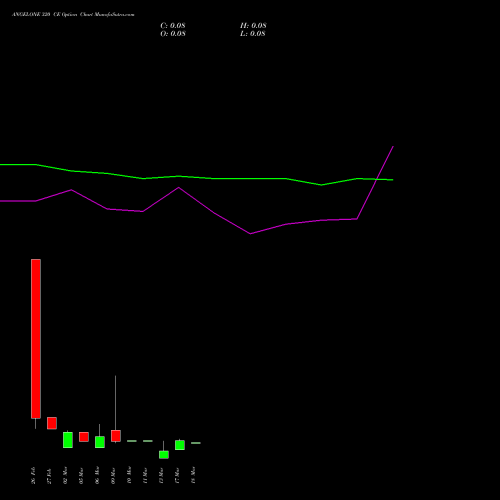The width and height of the screenshot is (500, 500).
Task: Click the 09 Mar date axis label
Action: click(x=113, y=475)
